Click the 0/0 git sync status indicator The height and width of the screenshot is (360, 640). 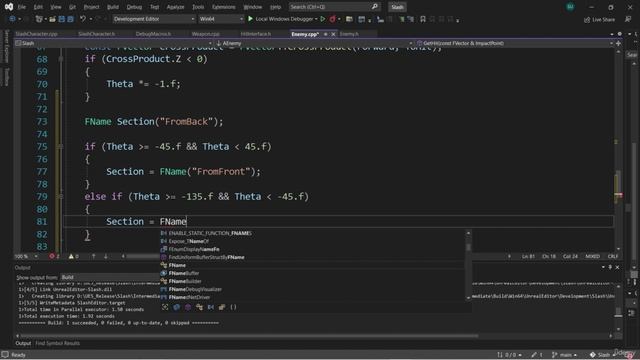pyautogui.click(x=509, y=355)
